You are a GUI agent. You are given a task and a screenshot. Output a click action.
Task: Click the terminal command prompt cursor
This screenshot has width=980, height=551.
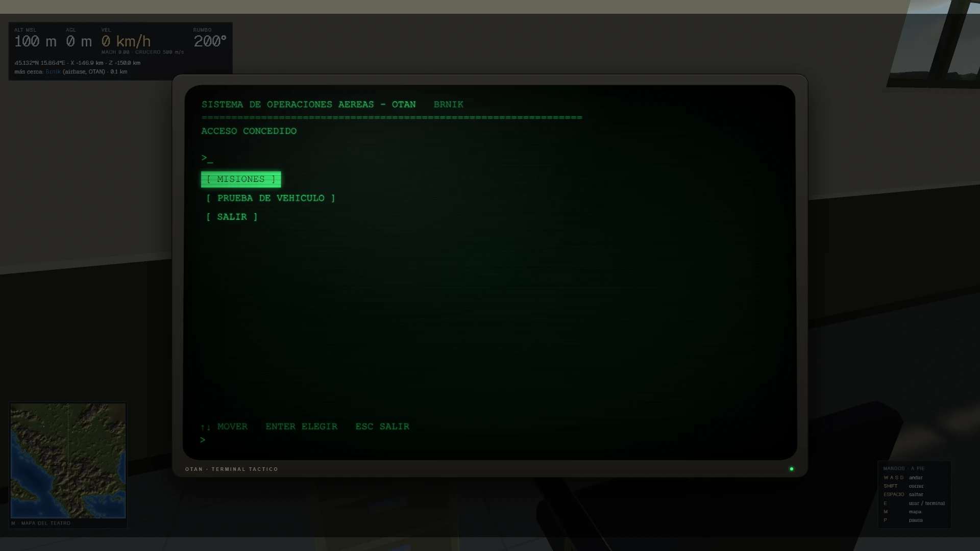pos(207,158)
